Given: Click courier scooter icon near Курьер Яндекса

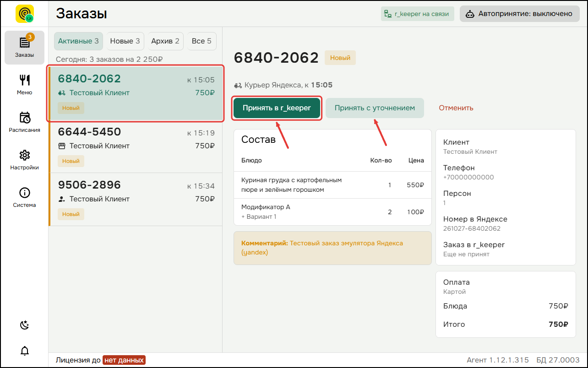Looking at the screenshot, I should [x=238, y=85].
